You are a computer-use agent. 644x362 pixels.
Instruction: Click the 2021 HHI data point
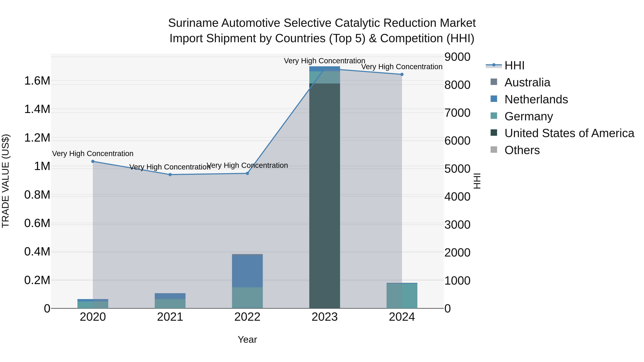click(170, 175)
